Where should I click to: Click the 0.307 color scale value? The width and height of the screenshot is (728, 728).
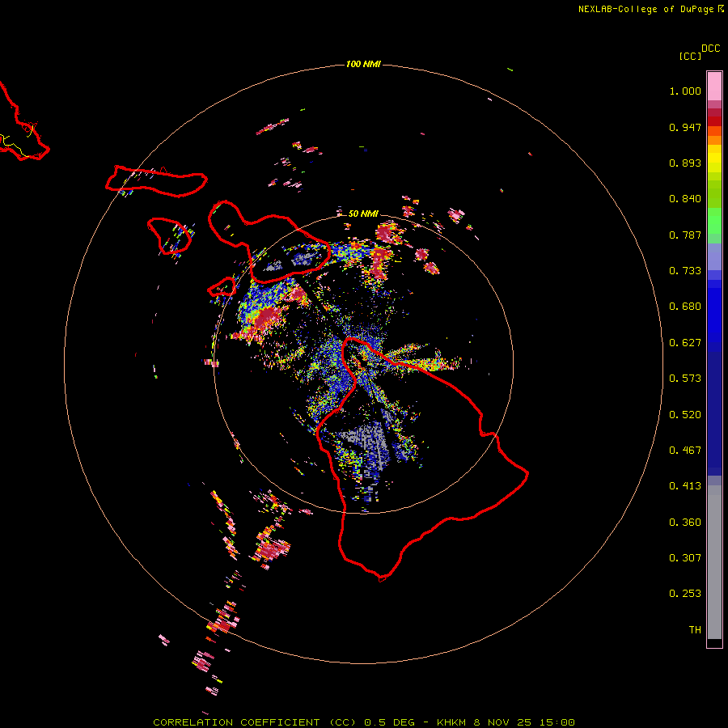685,558
